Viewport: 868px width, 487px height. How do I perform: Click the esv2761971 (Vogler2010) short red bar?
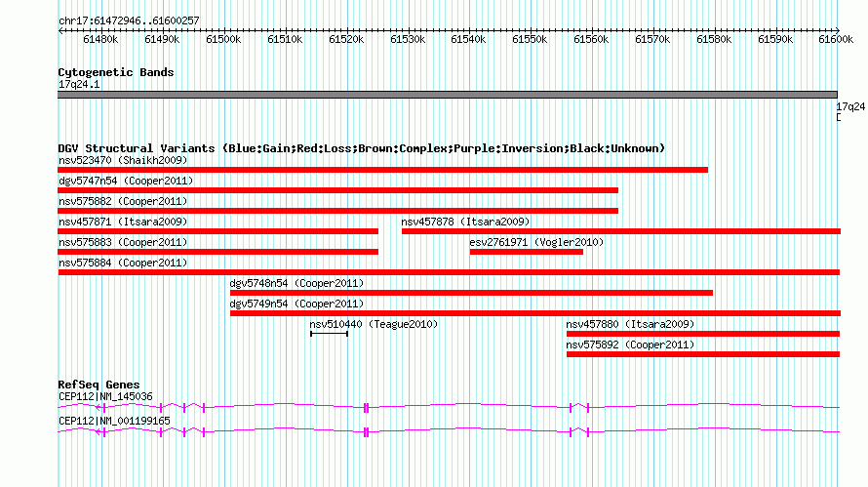pos(527,252)
